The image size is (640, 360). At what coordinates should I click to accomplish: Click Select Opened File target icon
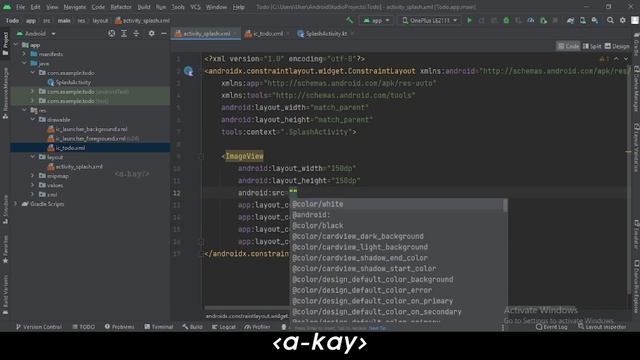[x=111, y=33]
